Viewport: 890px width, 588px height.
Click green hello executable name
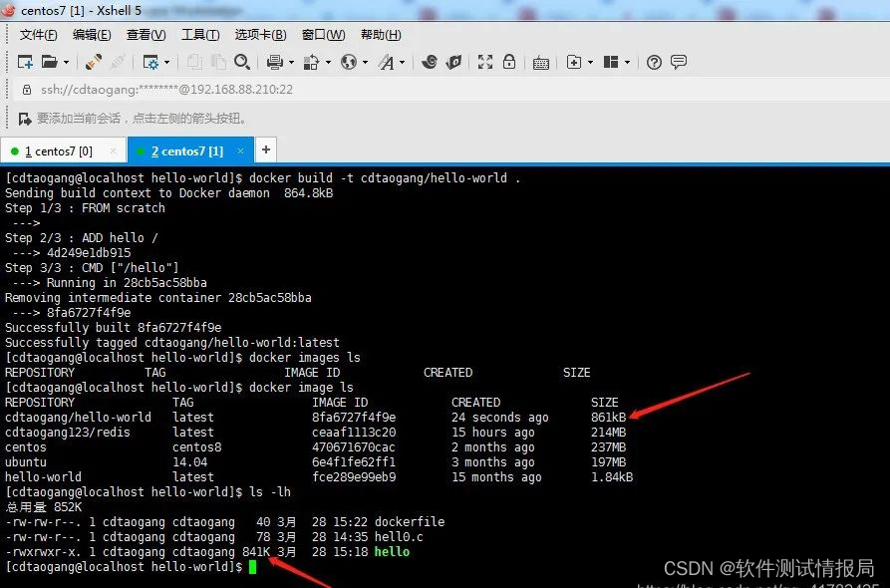click(x=392, y=552)
